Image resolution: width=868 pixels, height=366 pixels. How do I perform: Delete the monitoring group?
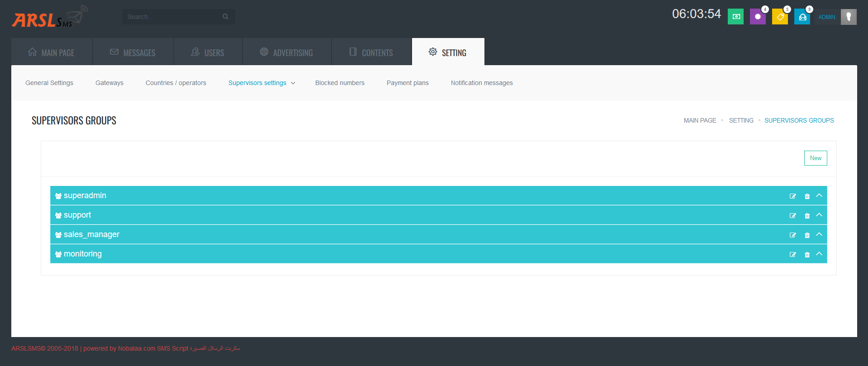click(807, 255)
